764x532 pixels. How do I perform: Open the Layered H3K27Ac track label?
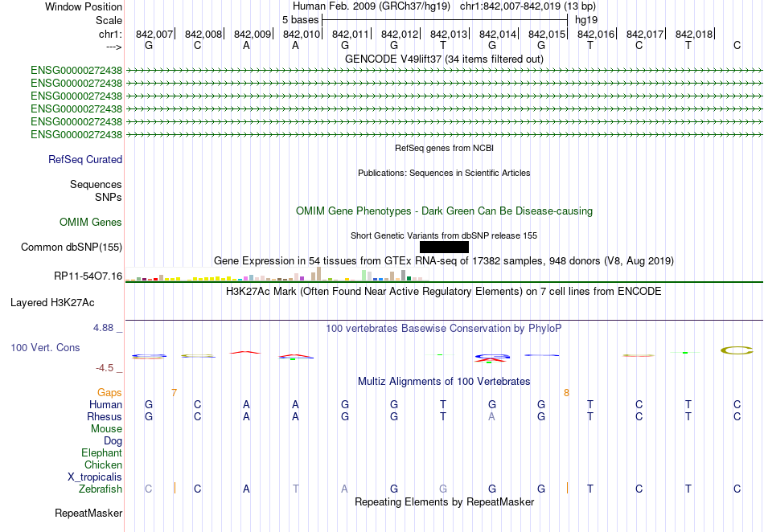[x=52, y=303]
